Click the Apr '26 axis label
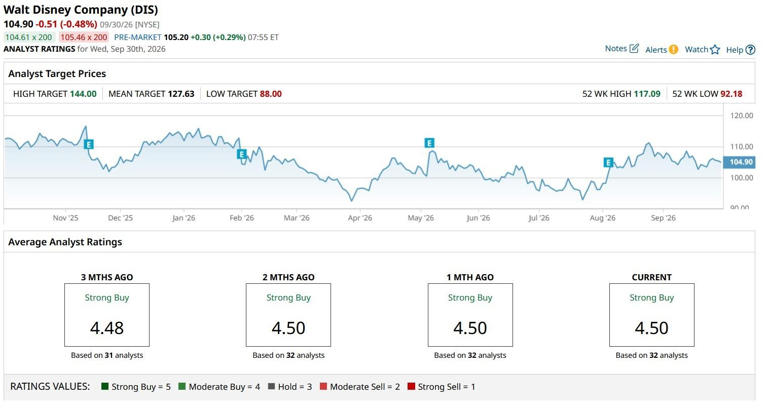Image resolution: width=768 pixels, height=408 pixels. pos(360,218)
